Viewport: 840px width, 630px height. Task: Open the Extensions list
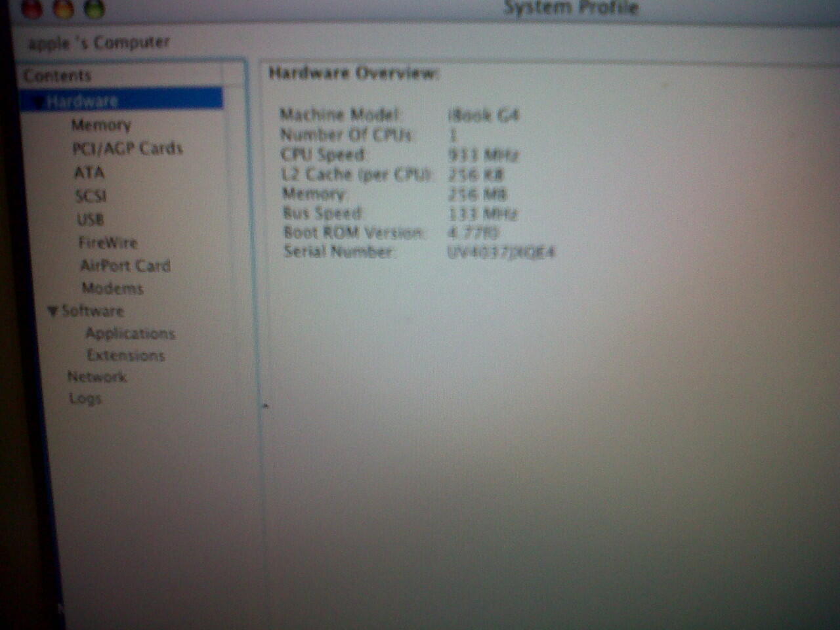pyautogui.click(x=126, y=355)
